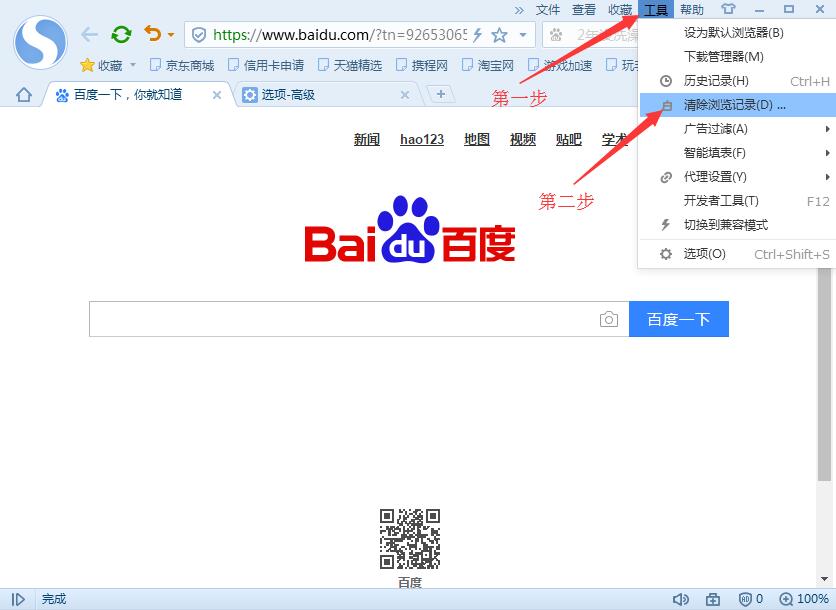Expand the 收藏 dropdown arrow
The image size is (836, 610).
tap(133, 65)
